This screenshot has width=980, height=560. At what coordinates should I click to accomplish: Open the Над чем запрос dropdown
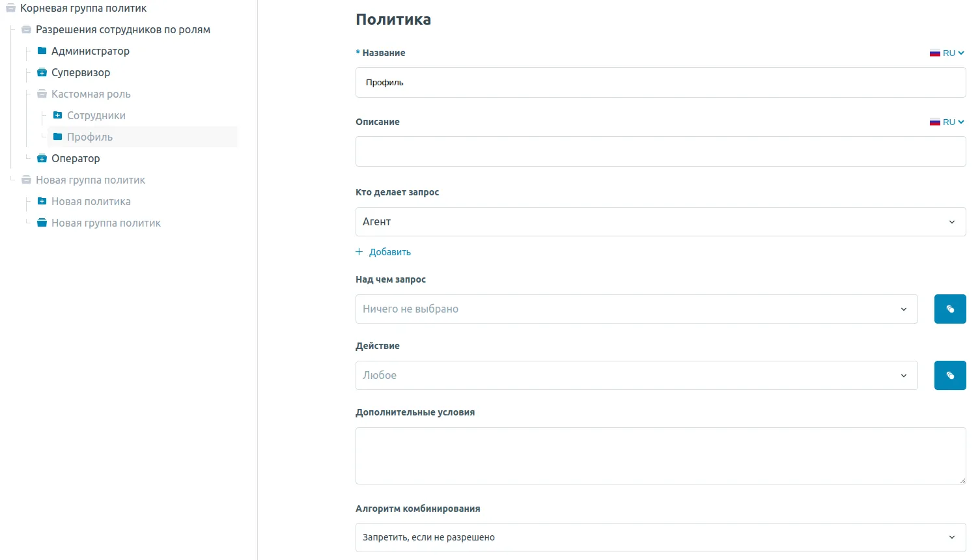[x=636, y=309]
